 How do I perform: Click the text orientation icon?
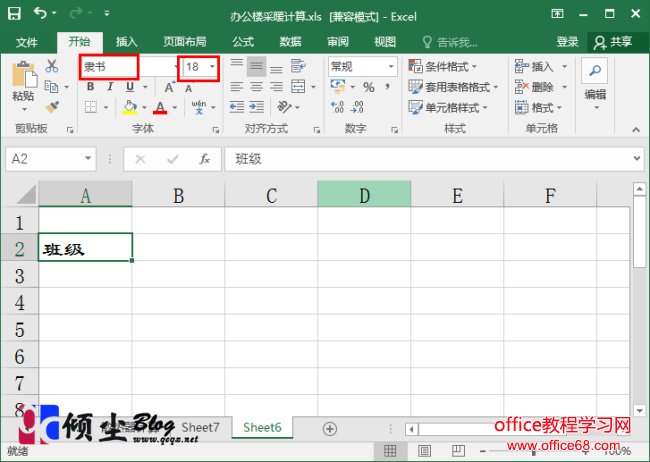284,107
